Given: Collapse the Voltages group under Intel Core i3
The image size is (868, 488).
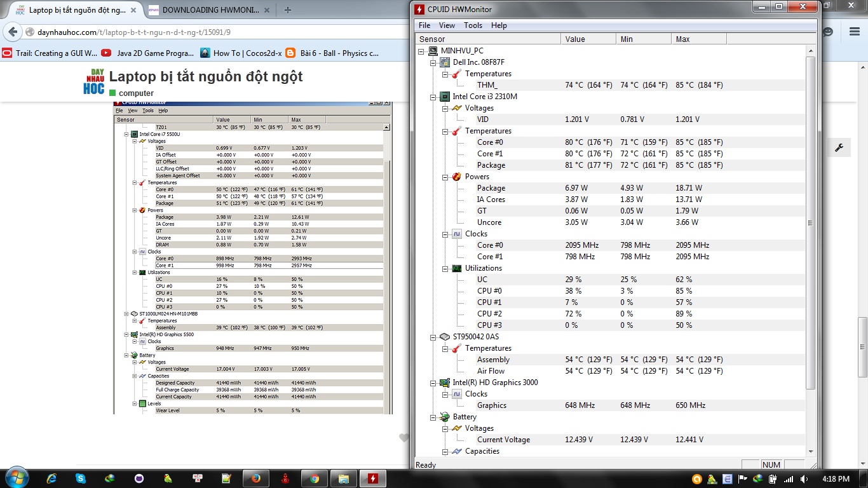Looking at the screenshot, I should (445, 108).
